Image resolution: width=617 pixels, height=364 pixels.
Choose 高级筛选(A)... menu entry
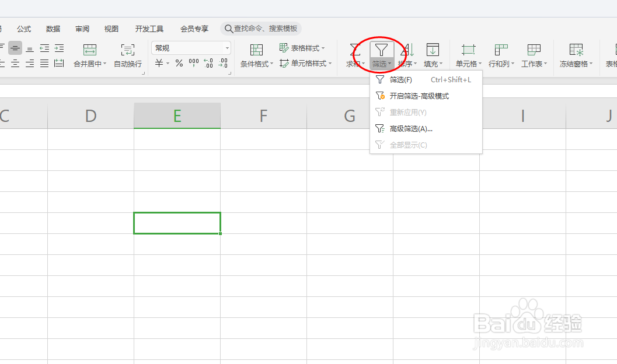coord(426,128)
